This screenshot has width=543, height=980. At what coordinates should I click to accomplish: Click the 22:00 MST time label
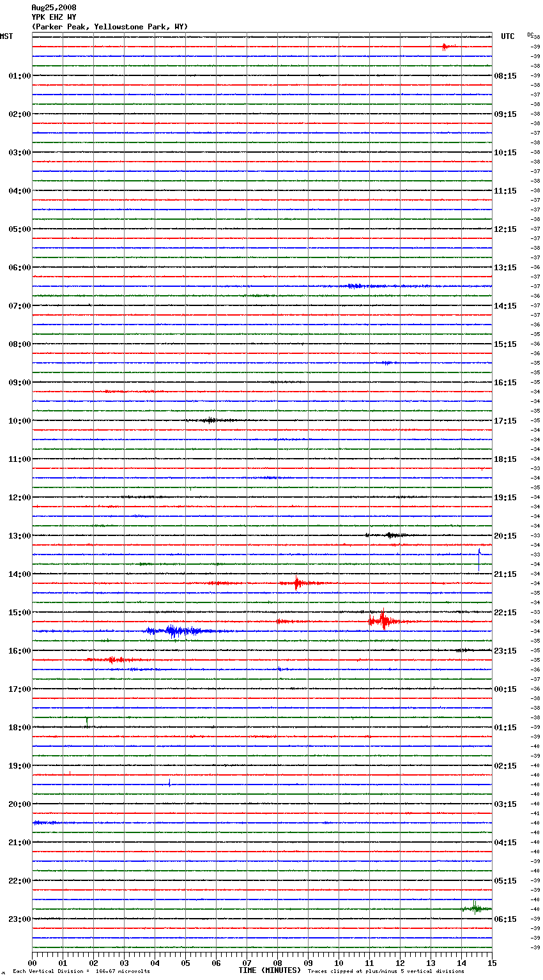(20, 881)
